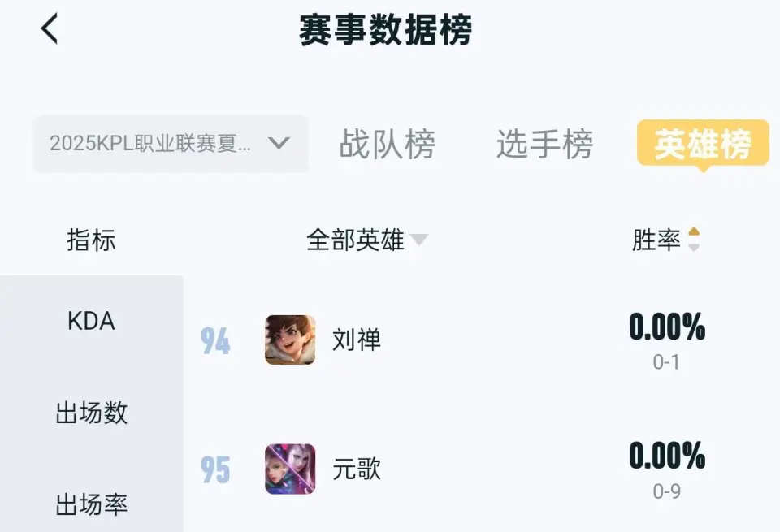This screenshot has height=532, width=780.
Task: Click Yuan Ge's 0-9 win-loss record
Action: point(666,491)
